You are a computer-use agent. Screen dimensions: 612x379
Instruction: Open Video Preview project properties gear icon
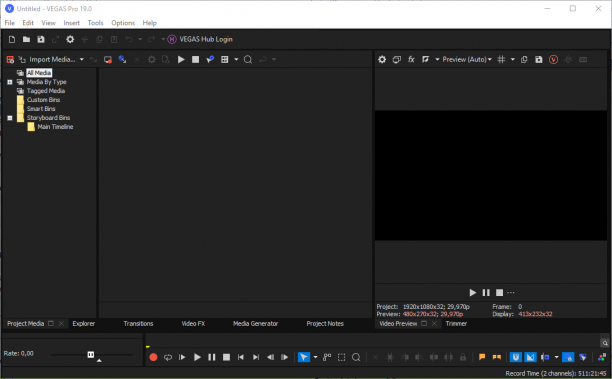pyautogui.click(x=382, y=59)
